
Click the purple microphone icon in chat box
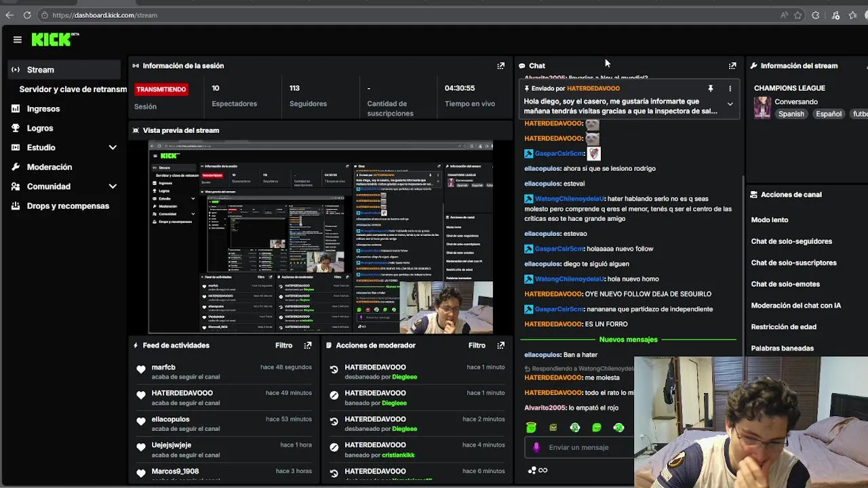[536, 447]
